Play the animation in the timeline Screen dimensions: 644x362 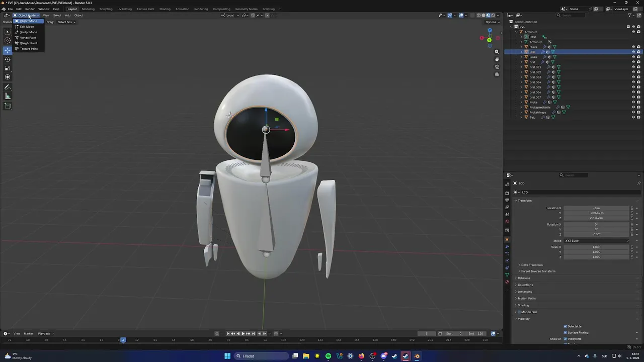pos(243,334)
